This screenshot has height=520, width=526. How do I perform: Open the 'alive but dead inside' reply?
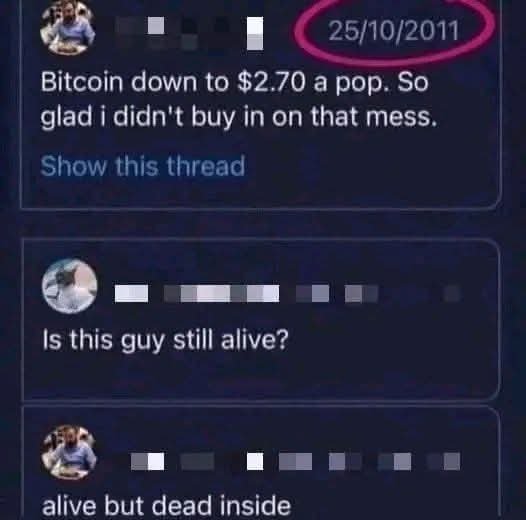pyautogui.click(x=166, y=506)
